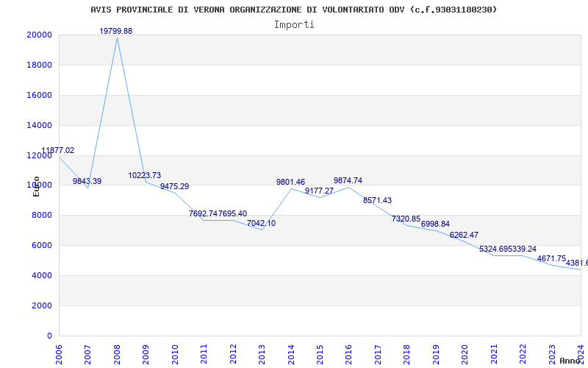Select the 6998.84 data label
The width and height of the screenshot is (588, 368).
pyautogui.click(x=435, y=224)
